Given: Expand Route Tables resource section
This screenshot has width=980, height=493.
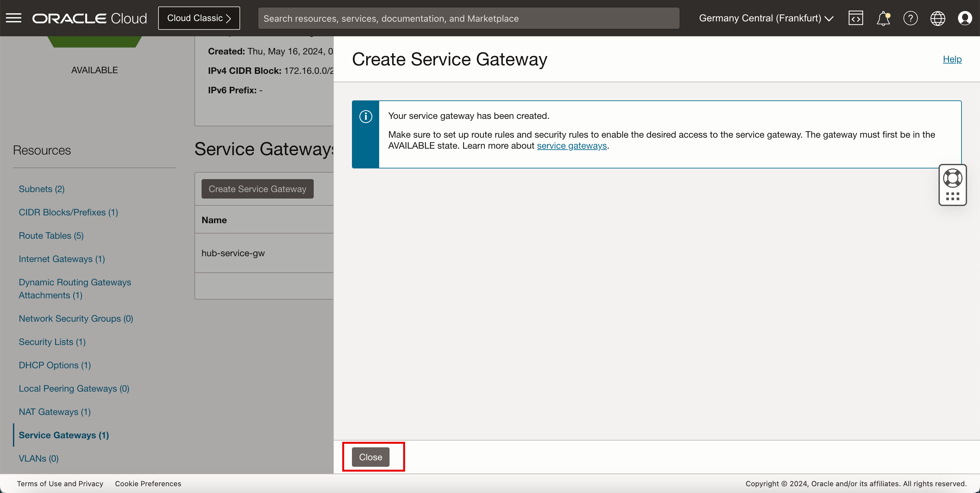Looking at the screenshot, I should tap(51, 235).
